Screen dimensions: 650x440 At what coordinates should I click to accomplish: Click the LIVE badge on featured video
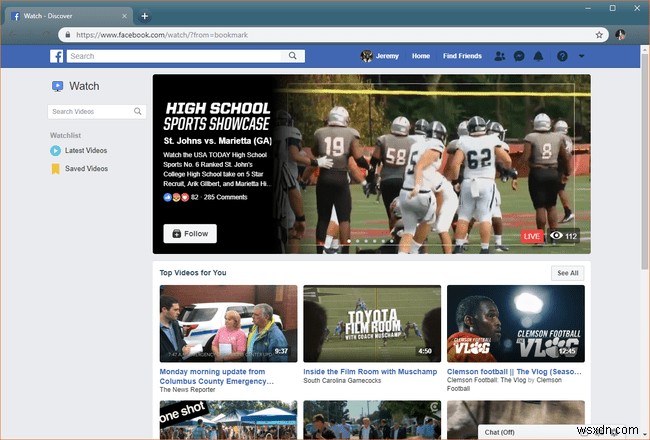click(532, 236)
